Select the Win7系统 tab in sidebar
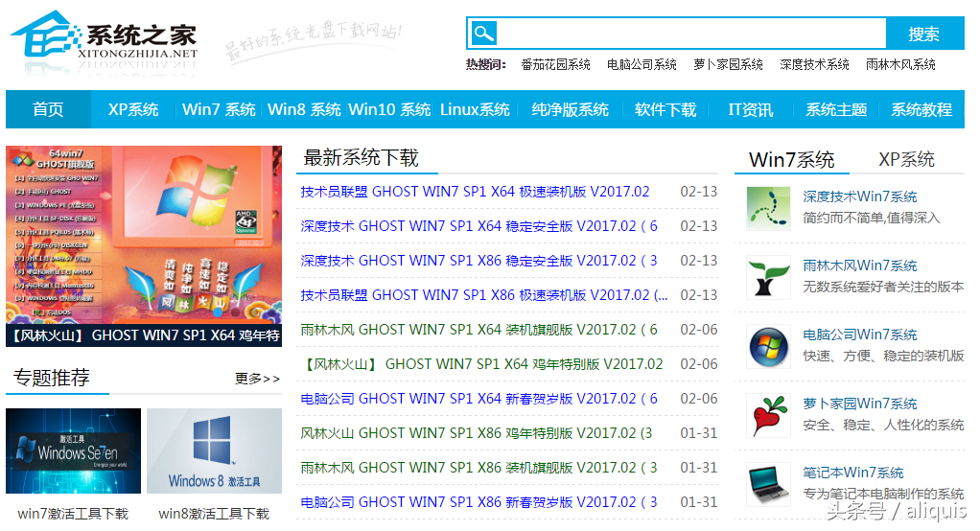The width and height of the screenshot is (980, 531). pyautogui.click(x=791, y=159)
